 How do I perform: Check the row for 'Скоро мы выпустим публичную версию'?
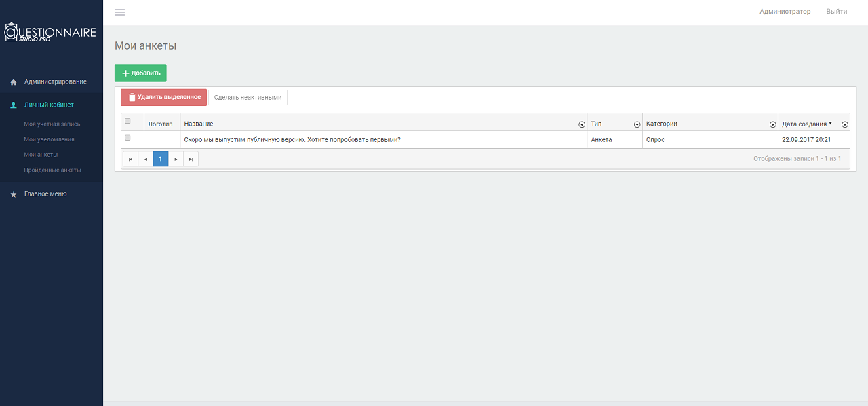tap(127, 138)
